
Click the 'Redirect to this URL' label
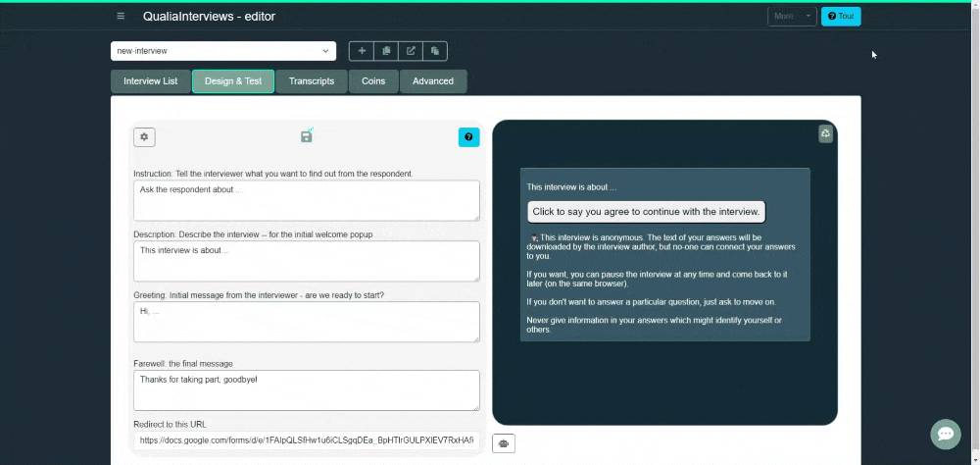pos(170,425)
